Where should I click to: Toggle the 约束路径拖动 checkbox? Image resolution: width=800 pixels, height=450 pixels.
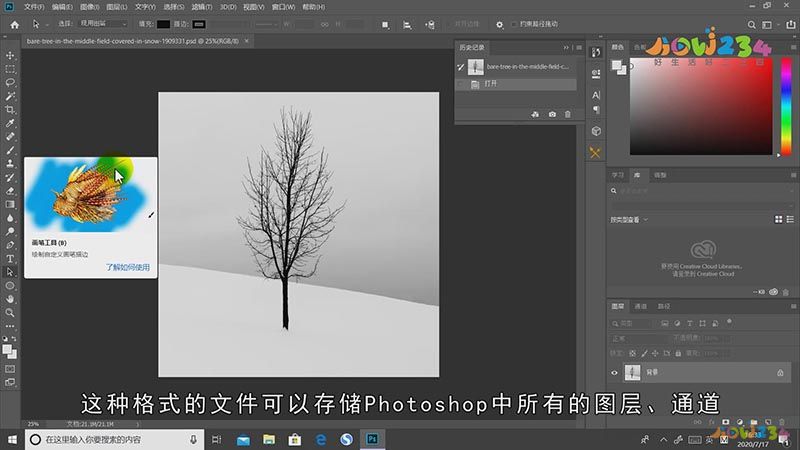tap(514, 24)
